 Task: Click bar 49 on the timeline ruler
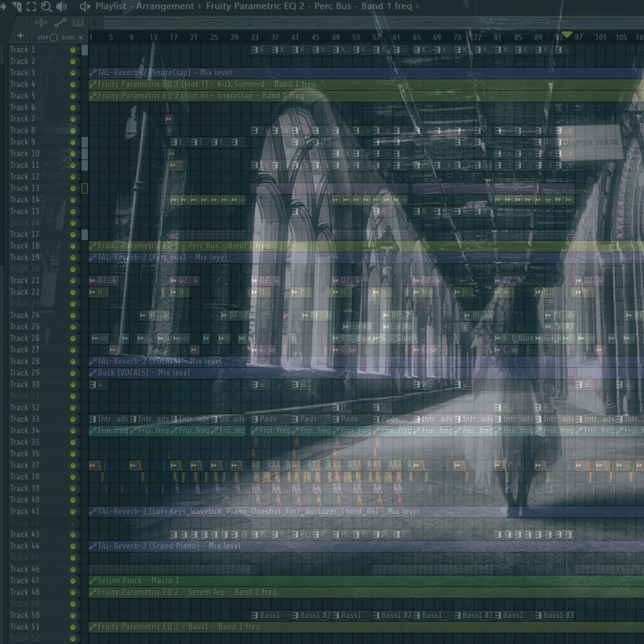tap(335, 38)
